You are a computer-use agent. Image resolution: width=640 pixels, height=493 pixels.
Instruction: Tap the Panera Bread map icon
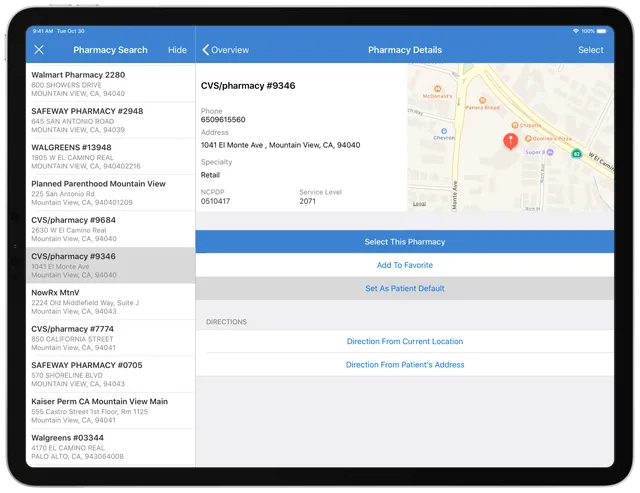(x=482, y=100)
